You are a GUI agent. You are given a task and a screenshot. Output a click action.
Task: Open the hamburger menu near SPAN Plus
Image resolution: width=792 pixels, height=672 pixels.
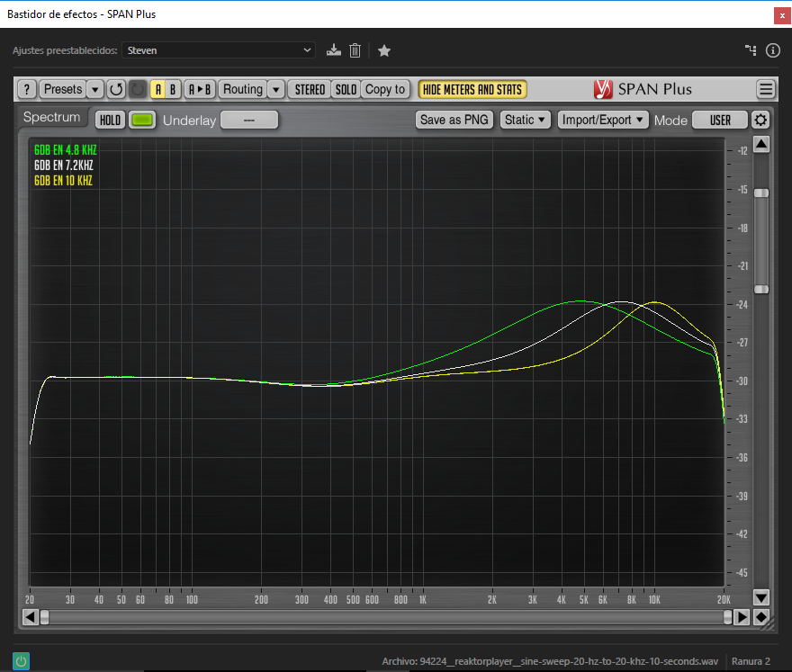tap(766, 89)
